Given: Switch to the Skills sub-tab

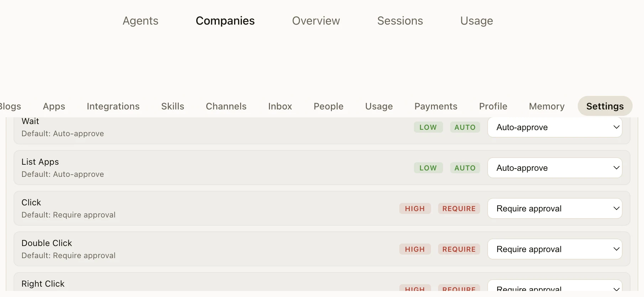Looking at the screenshot, I should coord(172,106).
